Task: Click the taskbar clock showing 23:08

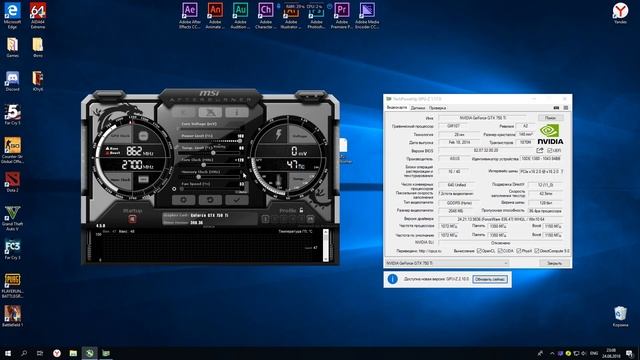Action: [x=611, y=353]
